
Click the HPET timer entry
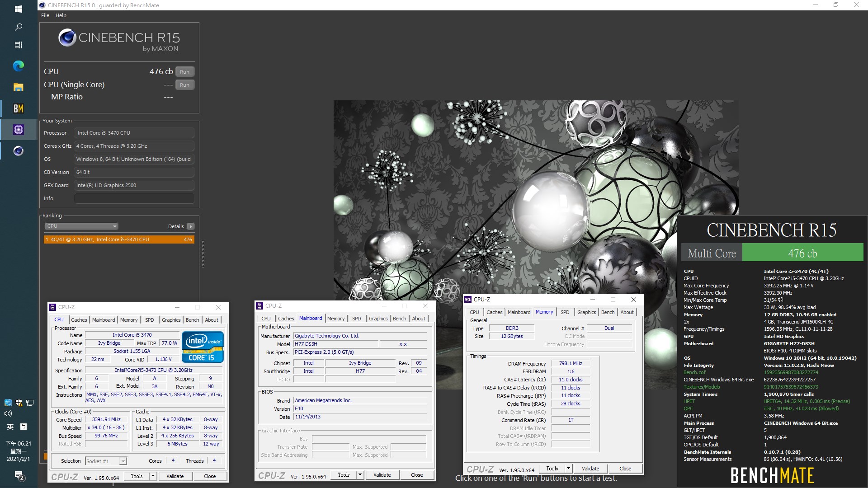689,401
